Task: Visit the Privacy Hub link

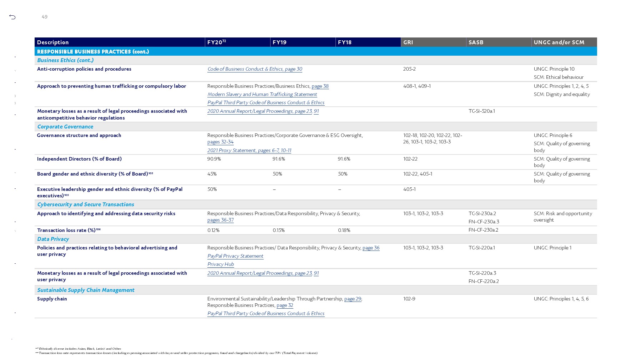Action: pyautogui.click(x=221, y=264)
